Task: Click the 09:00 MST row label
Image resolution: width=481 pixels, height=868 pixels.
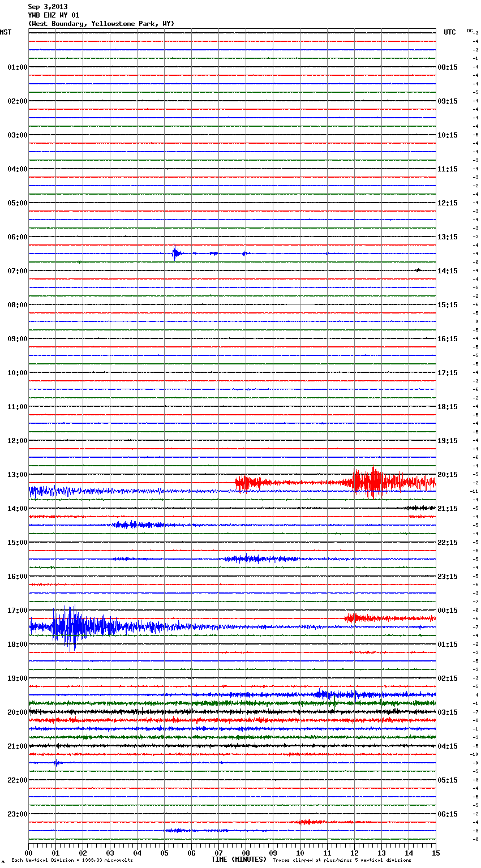Action: tap(18, 339)
